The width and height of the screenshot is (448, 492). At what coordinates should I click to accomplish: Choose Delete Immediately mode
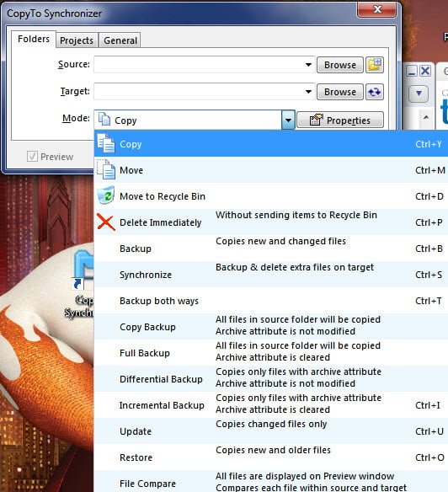pos(271,222)
